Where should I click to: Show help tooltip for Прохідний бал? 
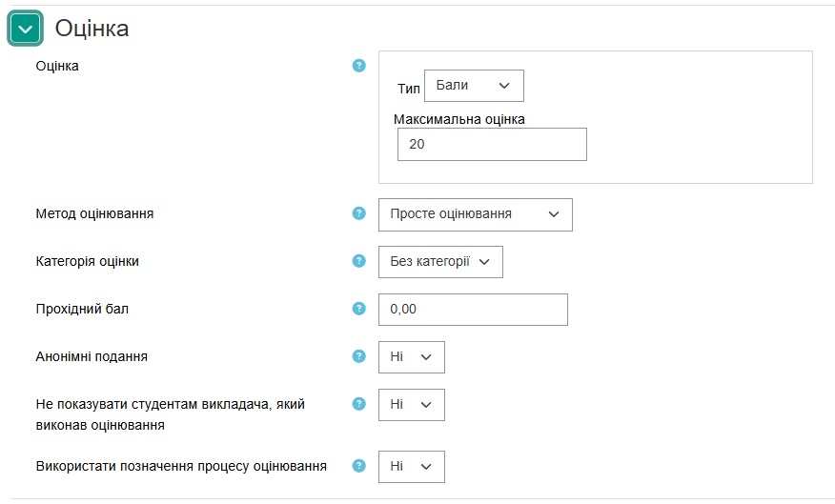[x=359, y=309]
